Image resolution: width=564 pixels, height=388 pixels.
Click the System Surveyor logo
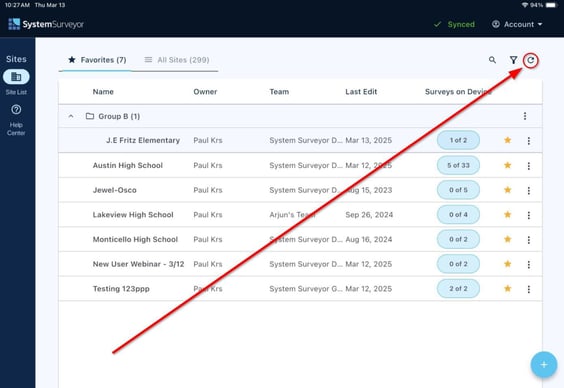tap(46, 24)
